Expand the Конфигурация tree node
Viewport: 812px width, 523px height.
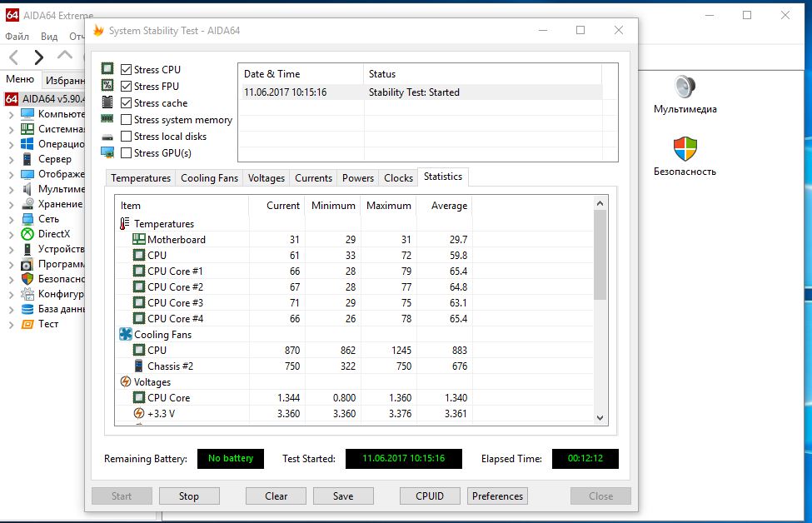coord(12,295)
